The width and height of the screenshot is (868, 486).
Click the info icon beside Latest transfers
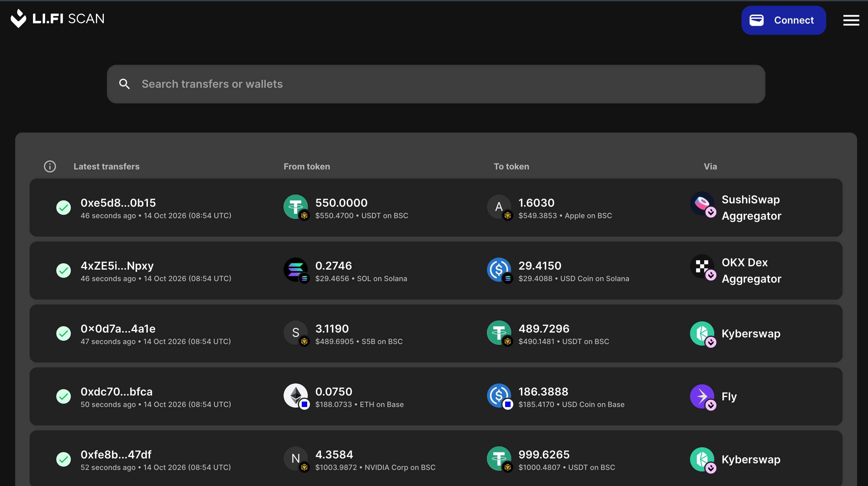[x=50, y=166]
